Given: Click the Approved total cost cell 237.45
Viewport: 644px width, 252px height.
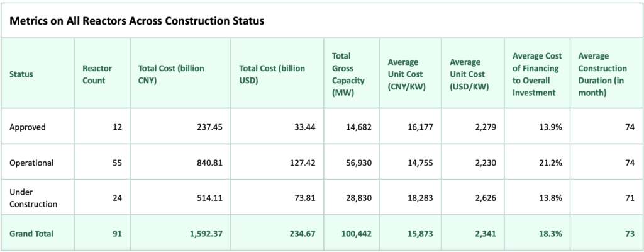Looking at the screenshot, I should click(208, 127).
